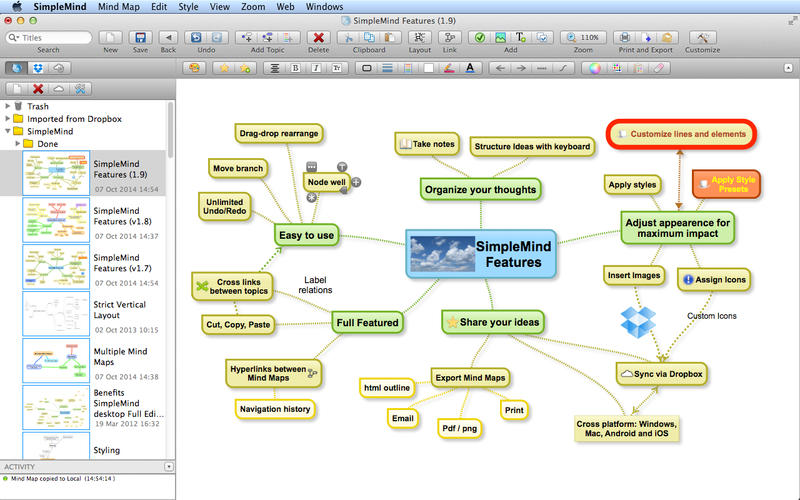Viewport: 800px width, 500px height.
Task: Click the Link toolbar icon
Action: tap(449, 37)
